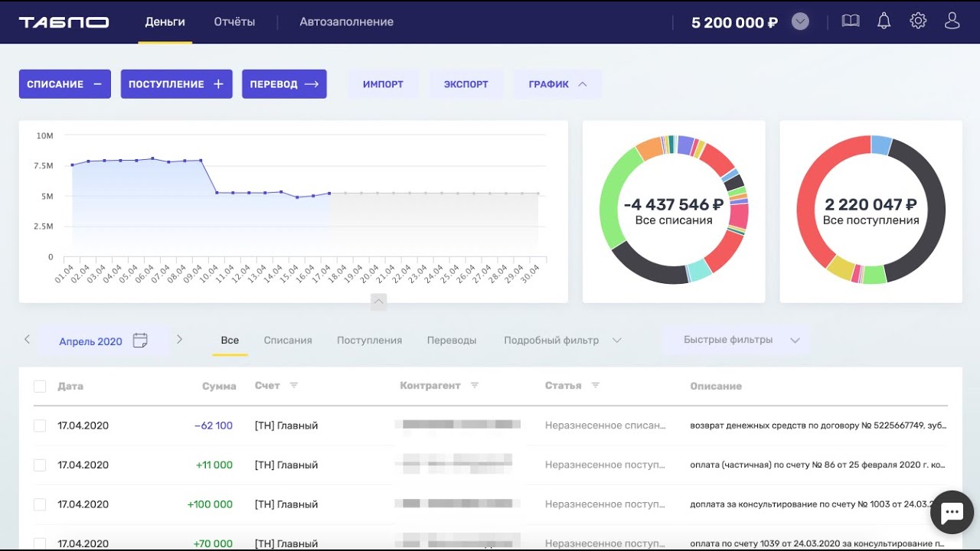The width and height of the screenshot is (980, 551).
Task: Toggle select-all checkbox in table header
Action: click(40, 386)
